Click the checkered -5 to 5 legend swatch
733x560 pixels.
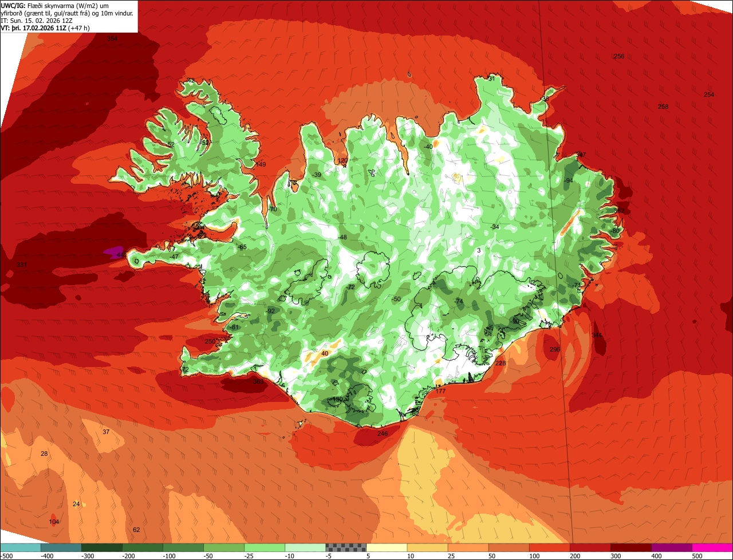(x=346, y=547)
